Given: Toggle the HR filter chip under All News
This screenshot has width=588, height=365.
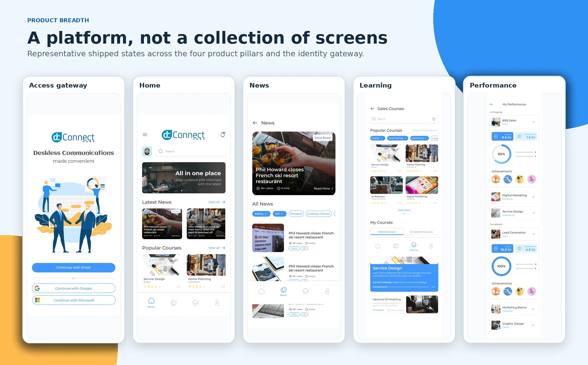Looking at the screenshot, I should click(279, 214).
